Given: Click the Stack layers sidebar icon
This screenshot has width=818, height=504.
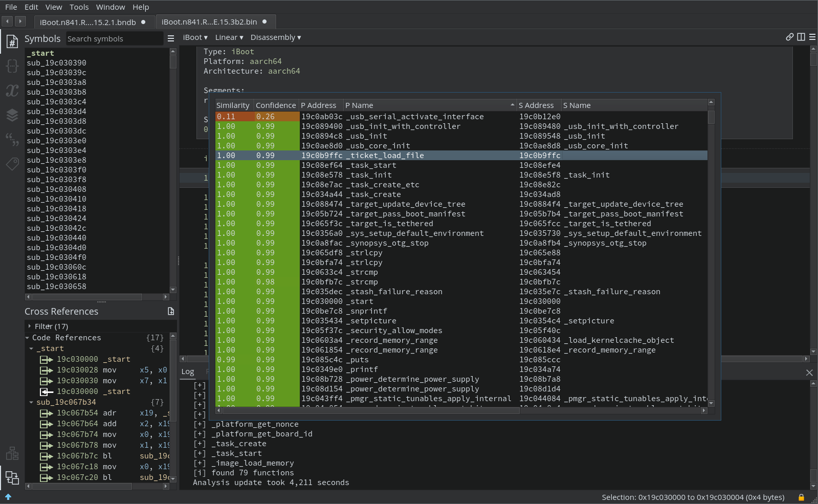Looking at the screenshot, I should (x=12, y=115).
